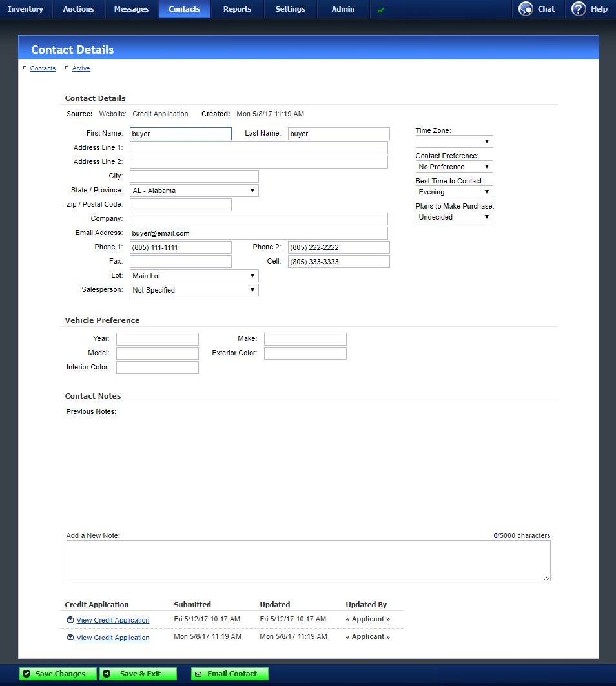Open the Auctions tab
Image resolution: width=616 pixels, height=686 pixels.
click(78, 9)
